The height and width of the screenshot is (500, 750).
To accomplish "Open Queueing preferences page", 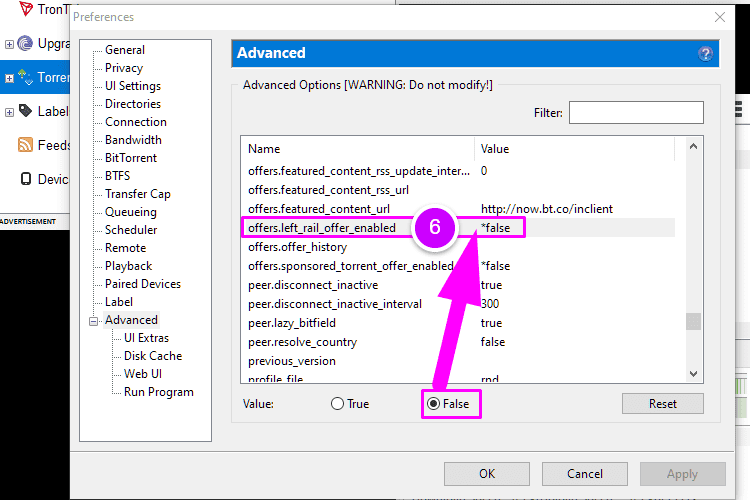I will point(131,212).
